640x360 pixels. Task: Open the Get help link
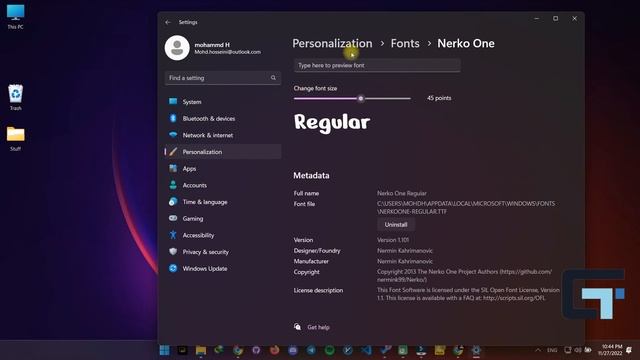pos(318,327)
